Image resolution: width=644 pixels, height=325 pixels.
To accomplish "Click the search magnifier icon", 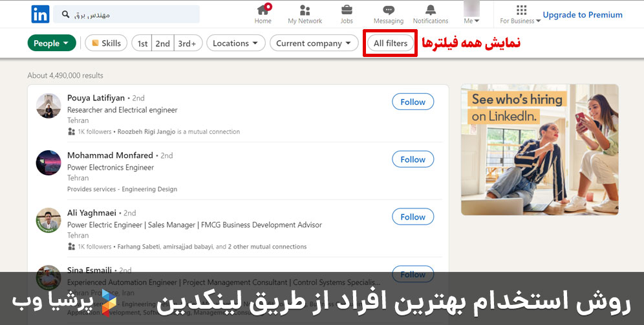I will pyautogui.click(x=66, y=14).
